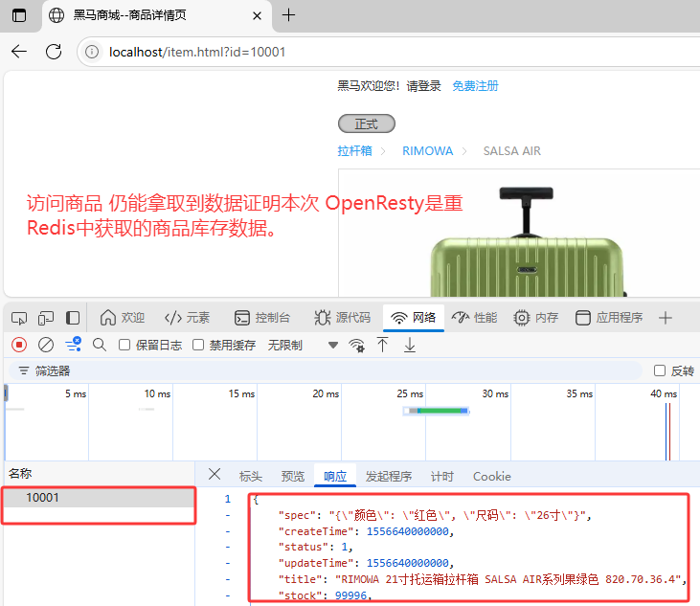Select the 响应 tab
The image size is (700, 606).
point(335,476)
